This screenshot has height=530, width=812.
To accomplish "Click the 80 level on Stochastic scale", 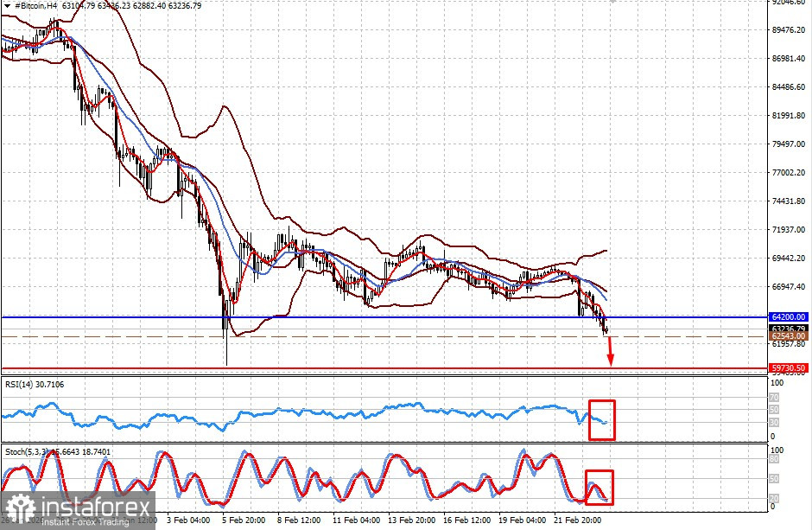I will coord(774,459).
